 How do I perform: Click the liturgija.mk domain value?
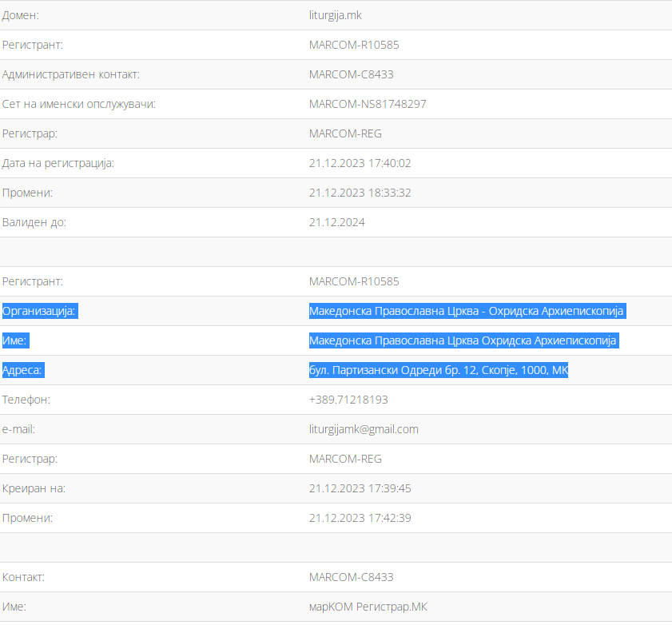tap(336, 15)
